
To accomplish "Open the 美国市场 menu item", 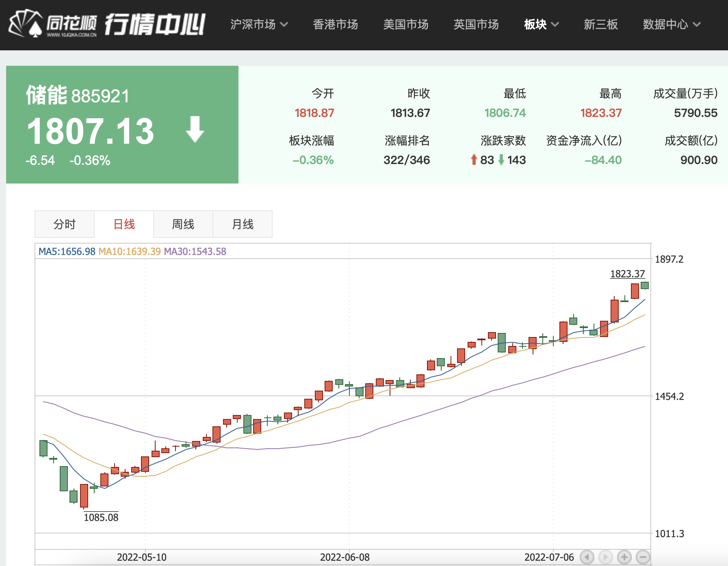I will 406,24.
